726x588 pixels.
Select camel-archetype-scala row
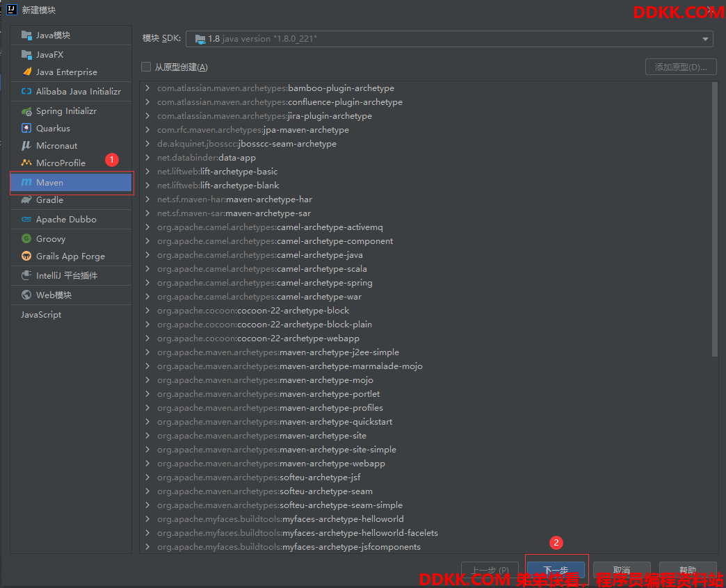[x=426, y=269]
